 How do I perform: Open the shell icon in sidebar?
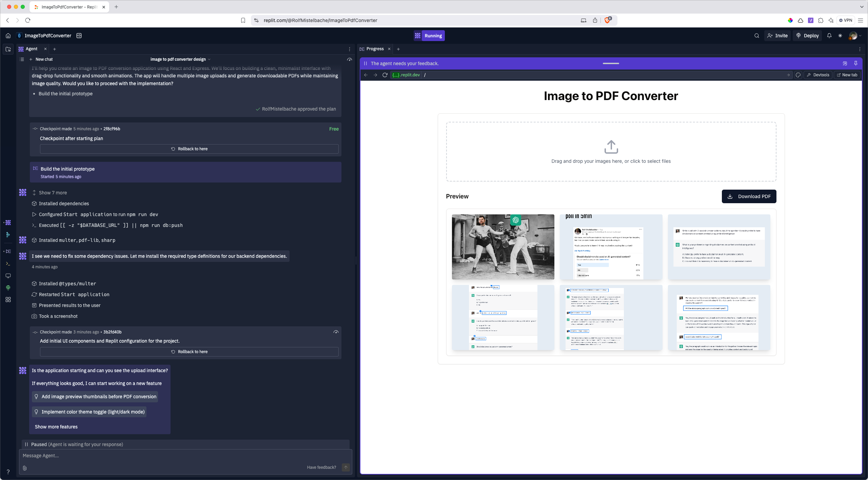click(8, 264)
